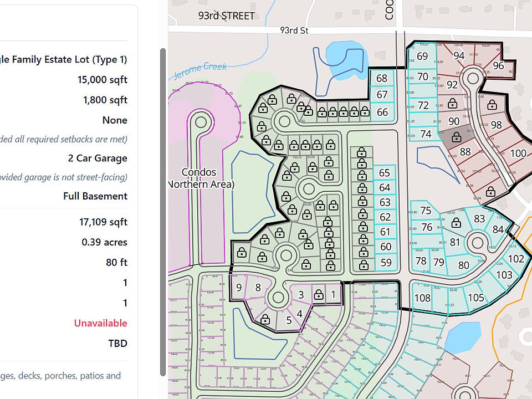Click the Full Basement text
The height and width of the screenshot is (399, 532).
95,196
